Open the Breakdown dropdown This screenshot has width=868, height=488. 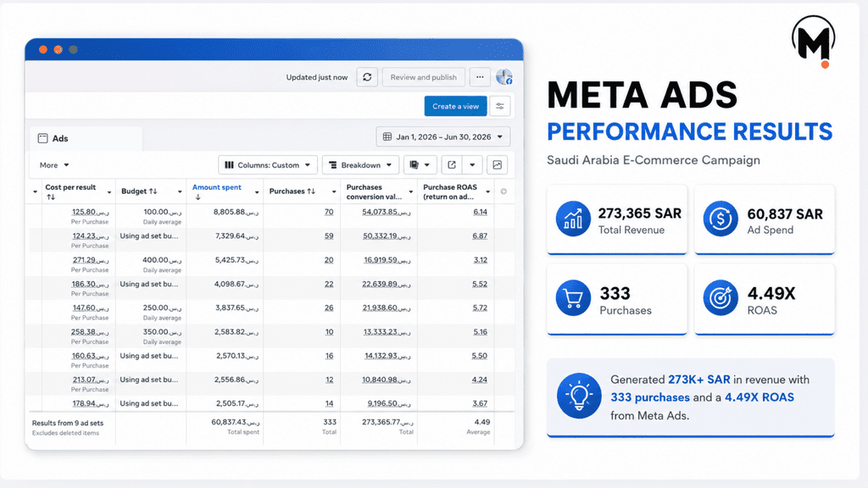(x=360, y=165)
